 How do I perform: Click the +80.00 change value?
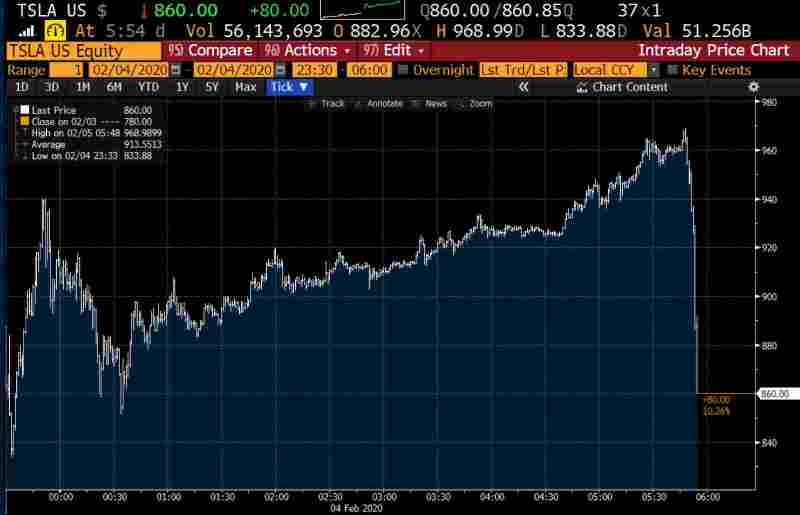tap(280, 10)
